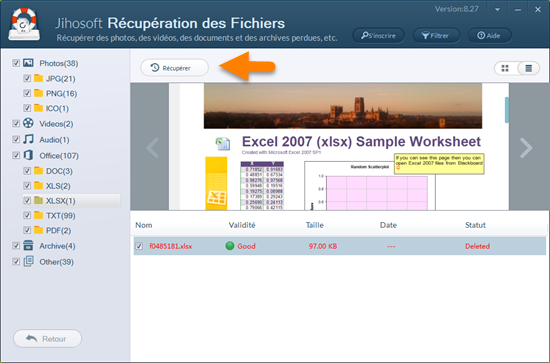Sort by the Statut column header
Viewport: 550px width, 363px height.
point(475,225)
